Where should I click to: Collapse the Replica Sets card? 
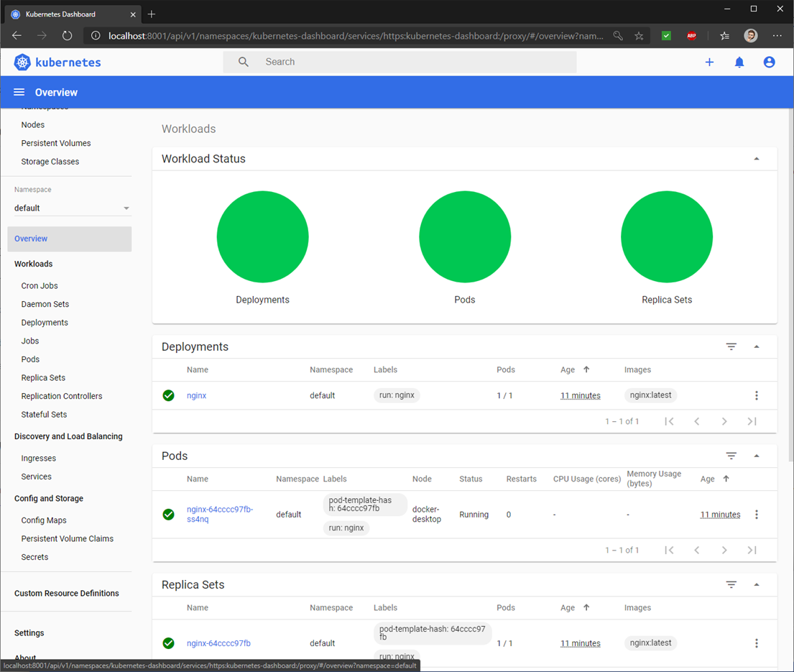(757, 584)
